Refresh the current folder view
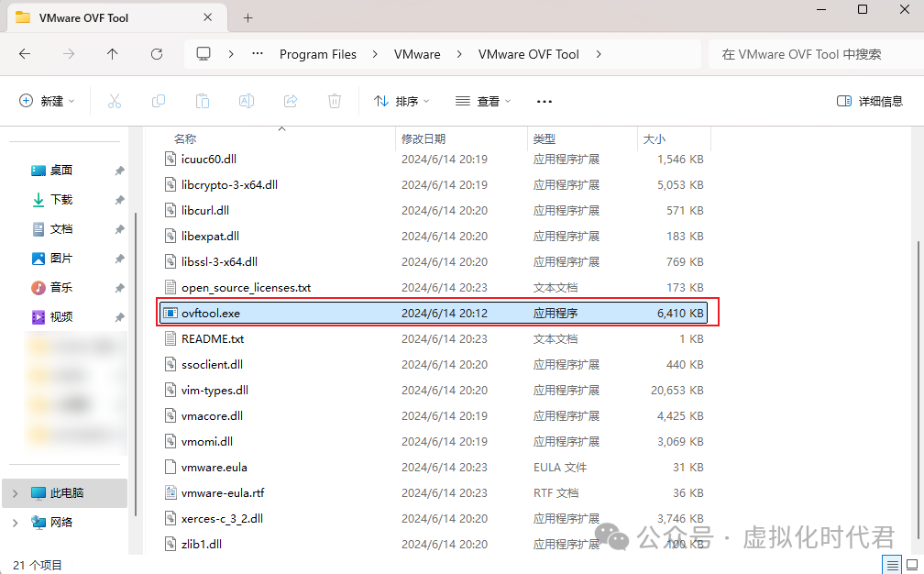Image resolution: width=924 pixels, height=574 pixels. (157, 54)
